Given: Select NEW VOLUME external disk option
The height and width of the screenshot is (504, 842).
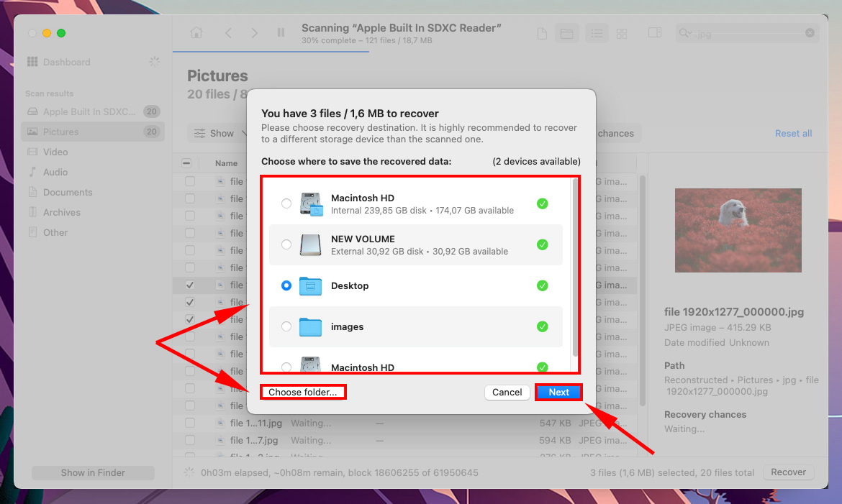Looking at the screenshot, I should pos(286,245).
